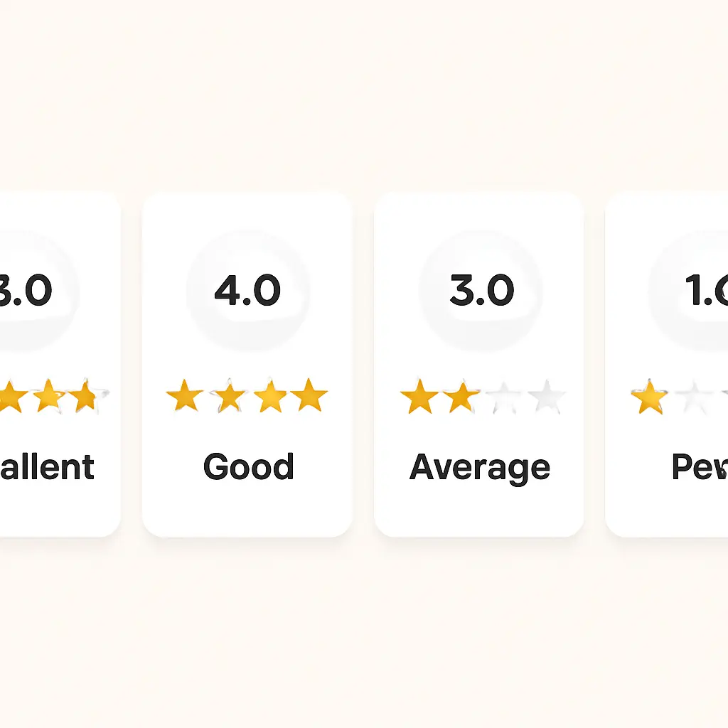This screenshot has width=728, height=728.
Task: Click the leftmost visible star in the Excellent card
Action: click(x=10, y=396)
